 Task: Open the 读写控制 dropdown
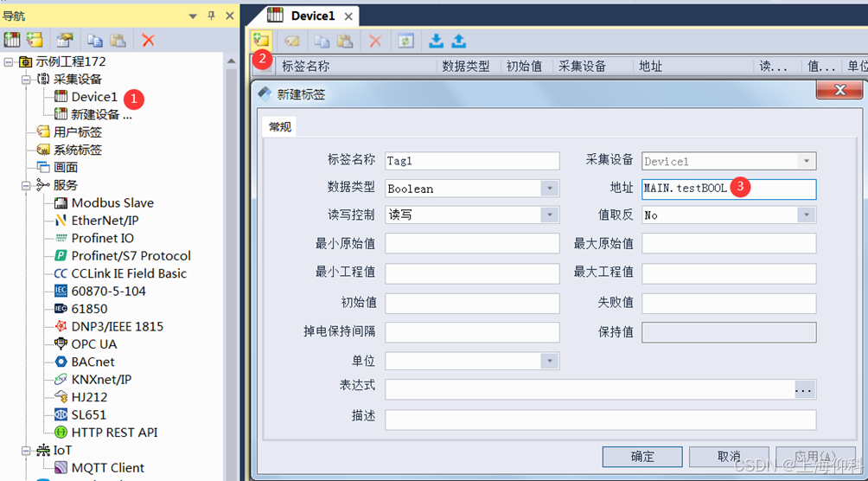coord(549,215)
